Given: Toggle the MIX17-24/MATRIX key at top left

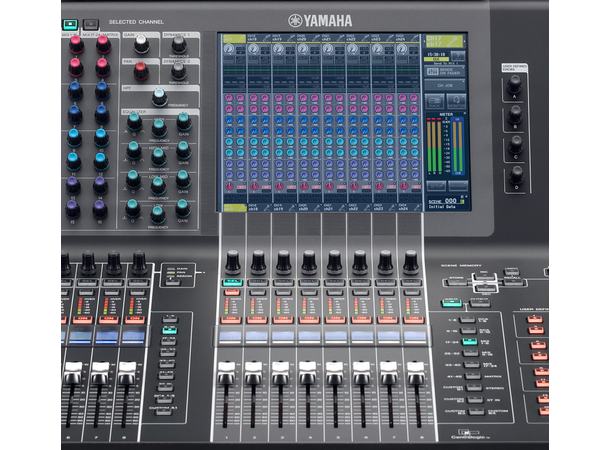Looking at the screenshot, I should (x=91, y=24).
